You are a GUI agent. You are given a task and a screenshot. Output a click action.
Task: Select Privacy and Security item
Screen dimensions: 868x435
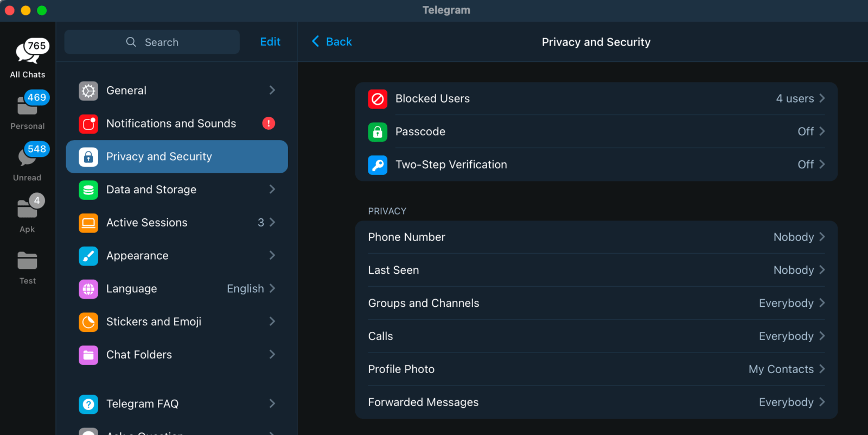click(177, 157)
